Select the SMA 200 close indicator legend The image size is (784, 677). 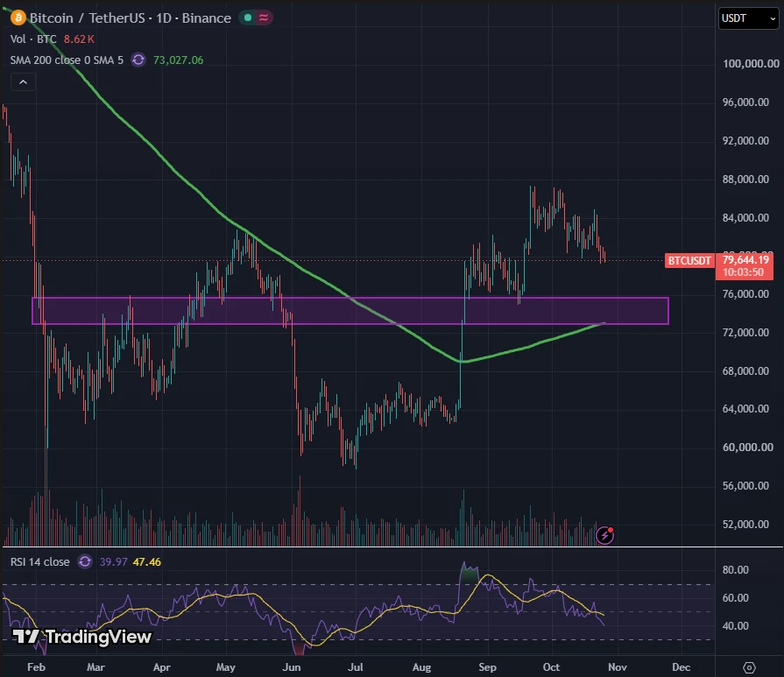(x=67, y=60)
